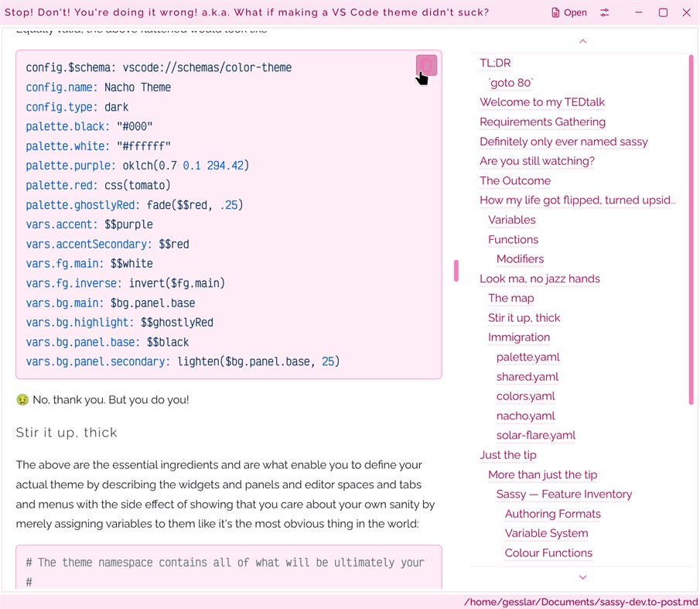Open shared.yaml section link
The width and height of the screenshot is (700, 609).
pos(528,376)
